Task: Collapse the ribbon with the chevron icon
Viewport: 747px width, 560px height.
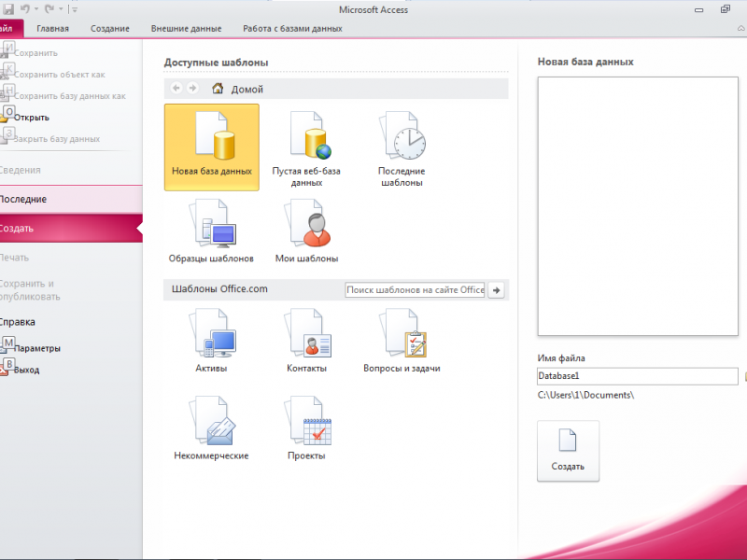Action: pos(741,29)
